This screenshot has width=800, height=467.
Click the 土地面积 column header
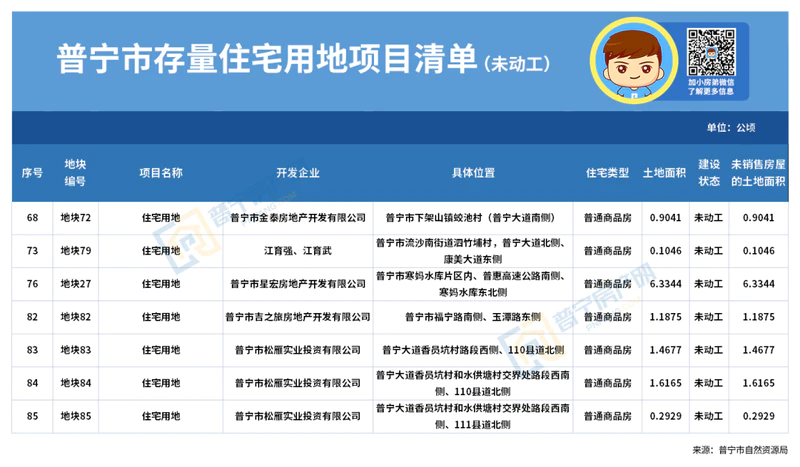pos(664,172)
